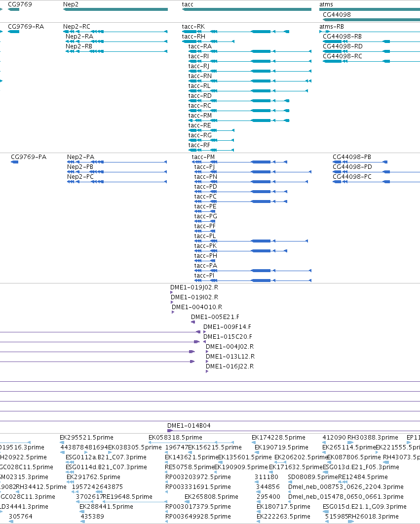Click EST EK222263.5prime
This screenshot has height=524, width=420.
(283, 516)
